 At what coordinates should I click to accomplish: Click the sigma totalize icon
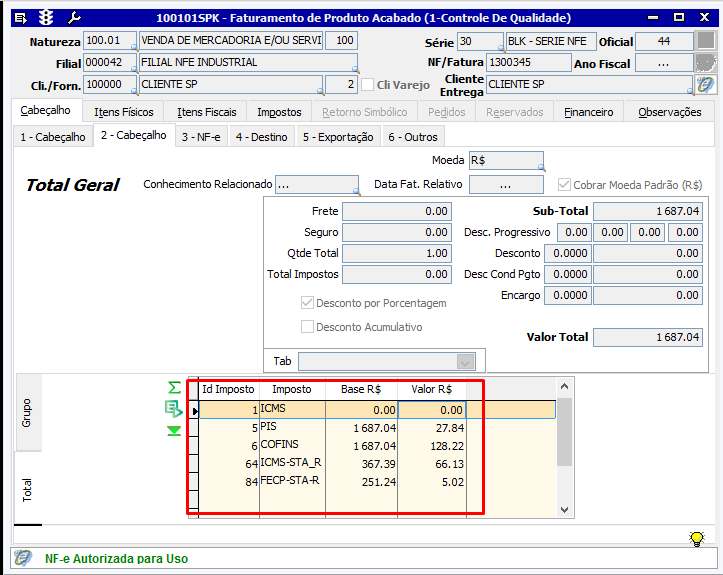[x=174, y=387]
